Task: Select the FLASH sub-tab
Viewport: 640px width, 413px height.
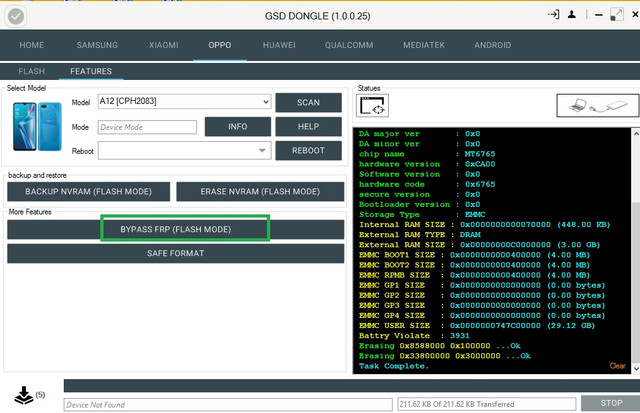Action: coord(31,71)
